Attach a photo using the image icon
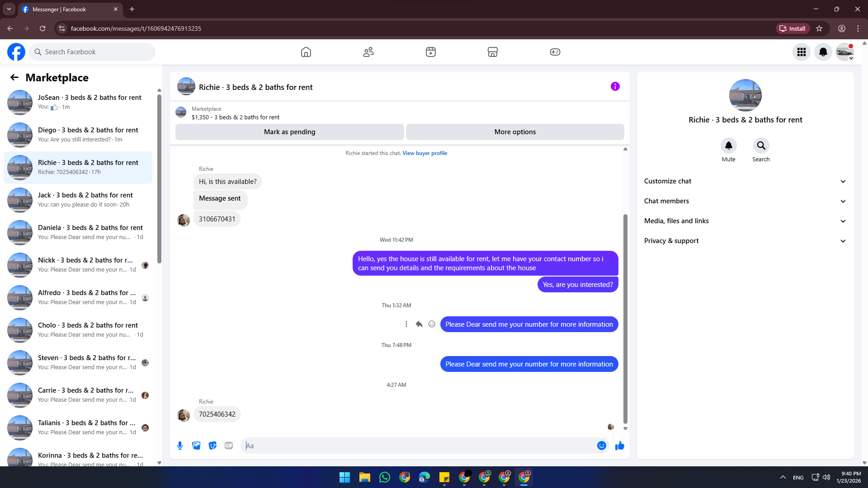This screenshot has width=868, height=488. [x=196, y=446]
